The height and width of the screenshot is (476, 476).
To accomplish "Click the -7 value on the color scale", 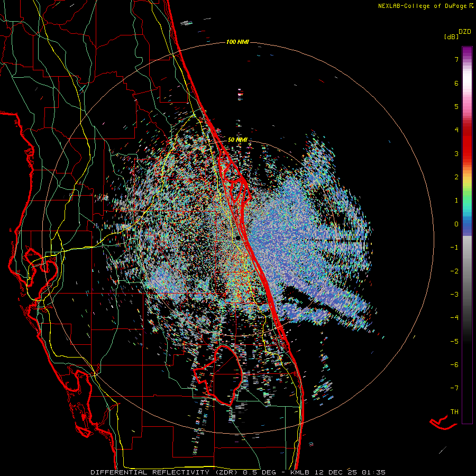I will (x=454, y=388).
